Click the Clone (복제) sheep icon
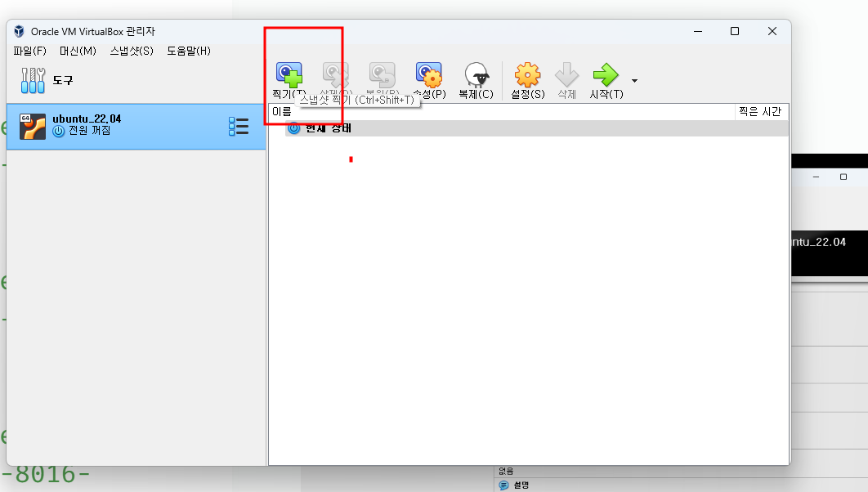Image resolution: width=868 pixels, height=492 pixels. 476,75
